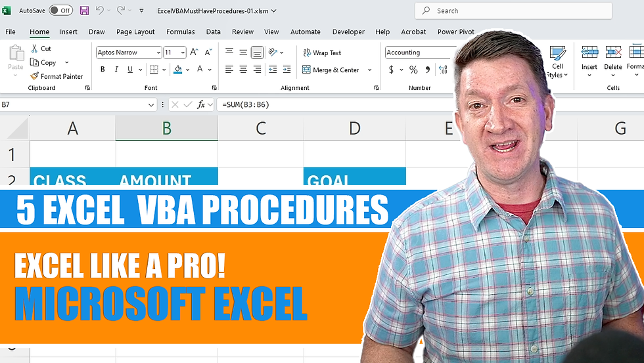The height and width of the screenshot is (363, 644).
Task: Click in the Search box
Action: point(513,11)
